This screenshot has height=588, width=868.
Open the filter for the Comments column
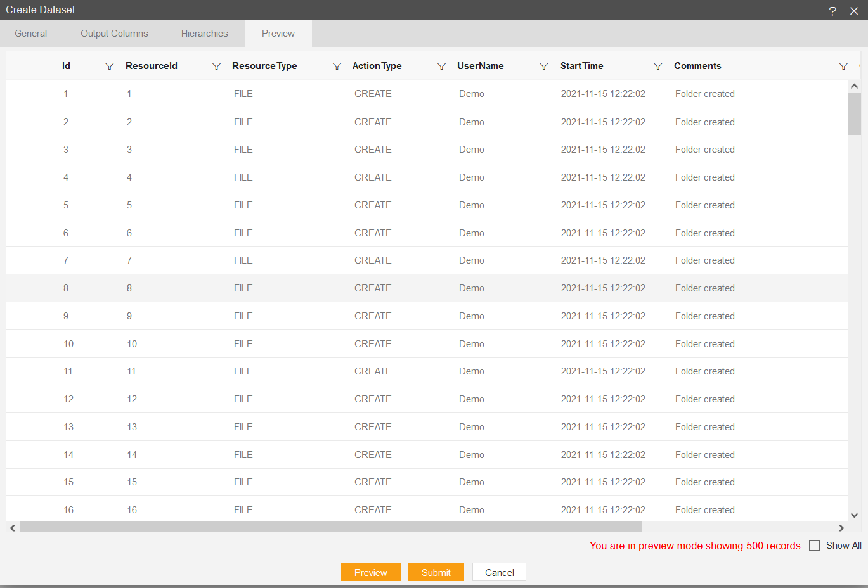[843, 66]
